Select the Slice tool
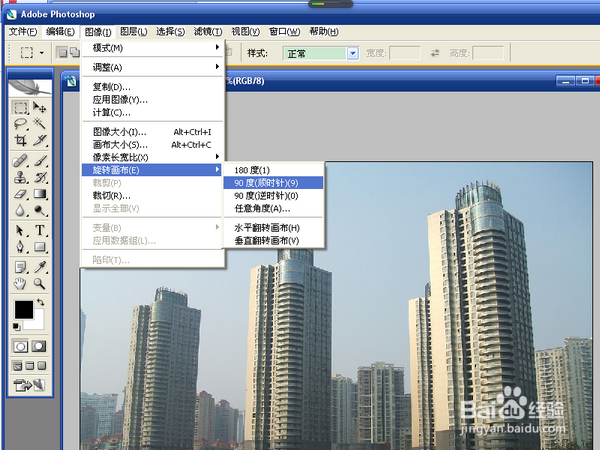 pyautogui.click(x=40, y=140)
